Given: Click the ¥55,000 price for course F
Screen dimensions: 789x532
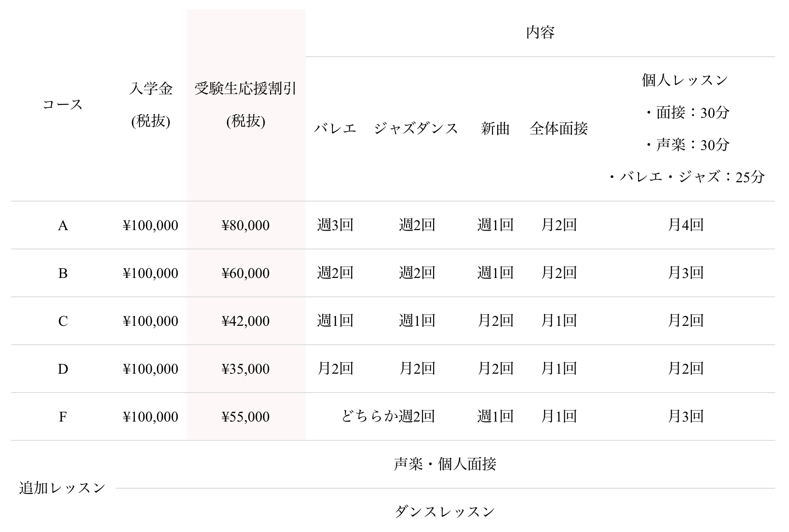Looking at the screenshot, I should tap(246, 417).
